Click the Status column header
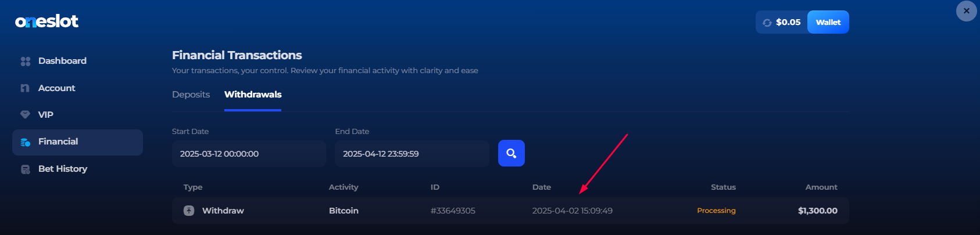 (x=723, y=187)
